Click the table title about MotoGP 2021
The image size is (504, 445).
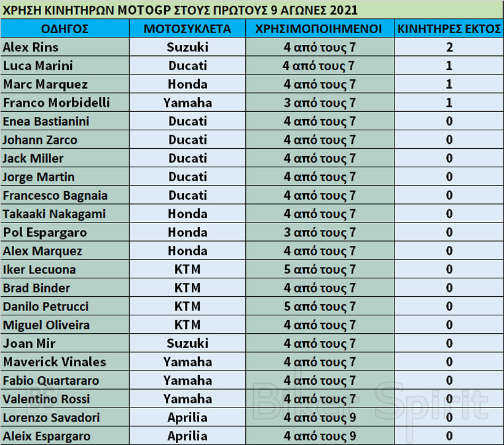click(181, 10)
